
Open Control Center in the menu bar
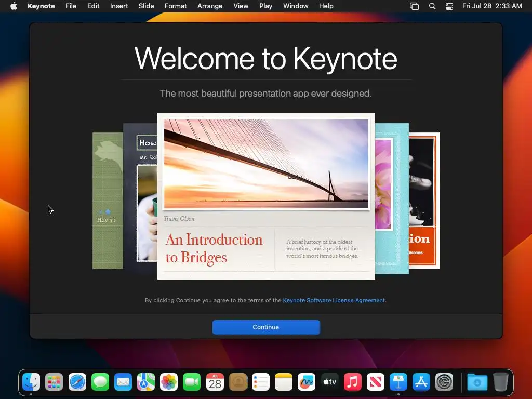(x=449, y=6)
